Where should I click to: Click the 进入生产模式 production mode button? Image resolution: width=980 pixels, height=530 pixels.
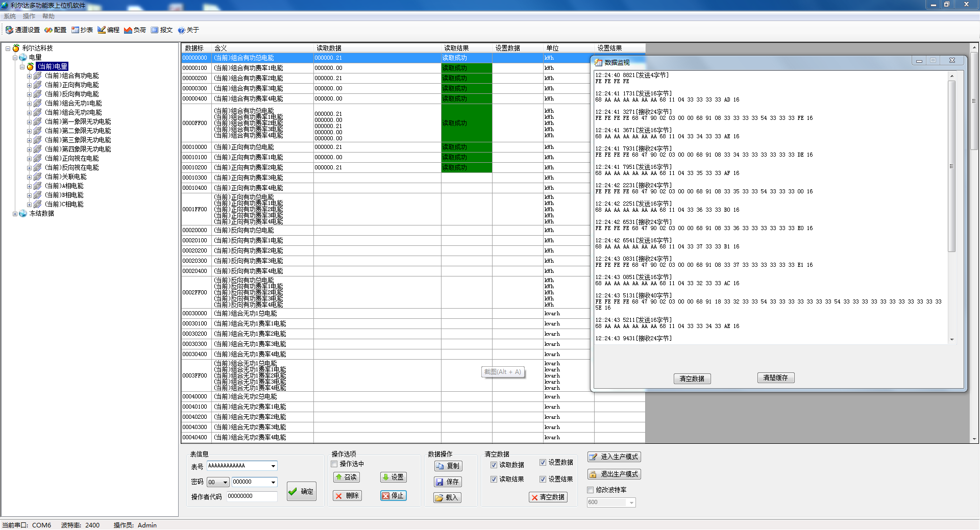point(614,457)
